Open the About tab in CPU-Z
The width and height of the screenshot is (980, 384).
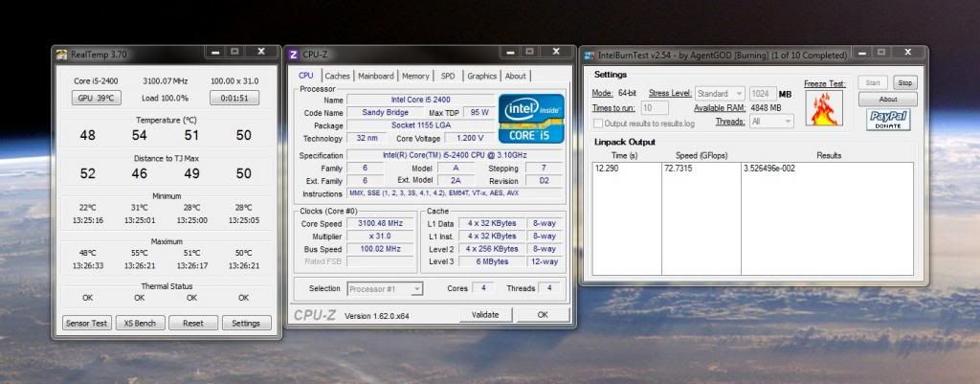[x=516, y=77]
